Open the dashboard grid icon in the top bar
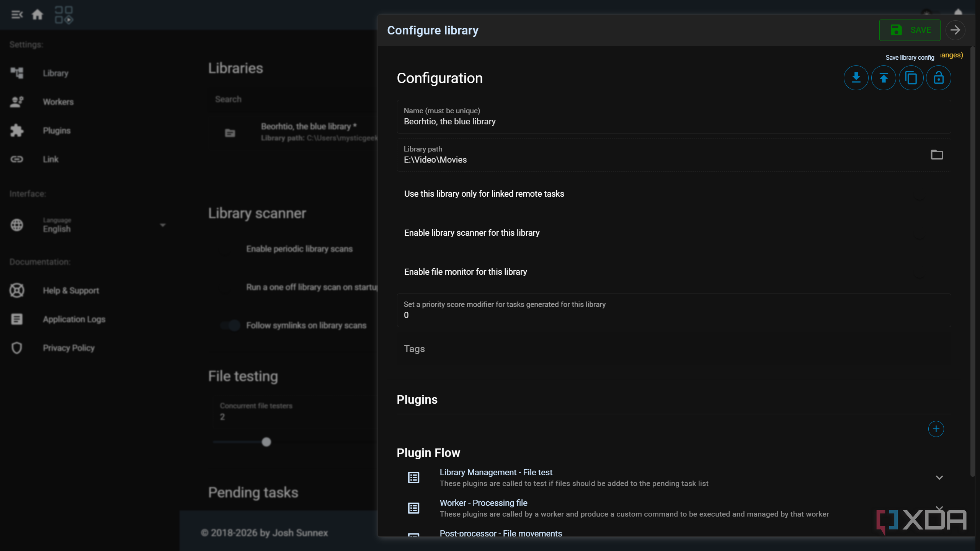Image resolution: width=980 pixels, height=551 pixels. tap(64, 15)
